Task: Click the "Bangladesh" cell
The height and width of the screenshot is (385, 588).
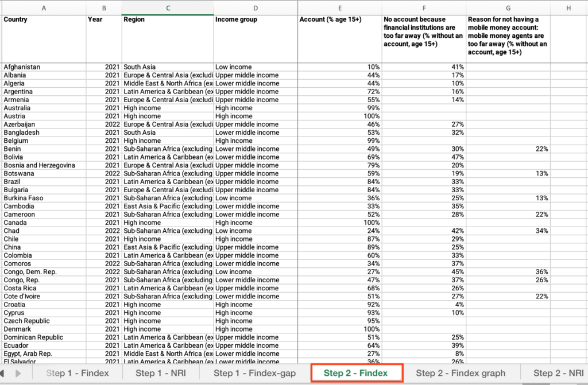Action: [x=44, y=133]
